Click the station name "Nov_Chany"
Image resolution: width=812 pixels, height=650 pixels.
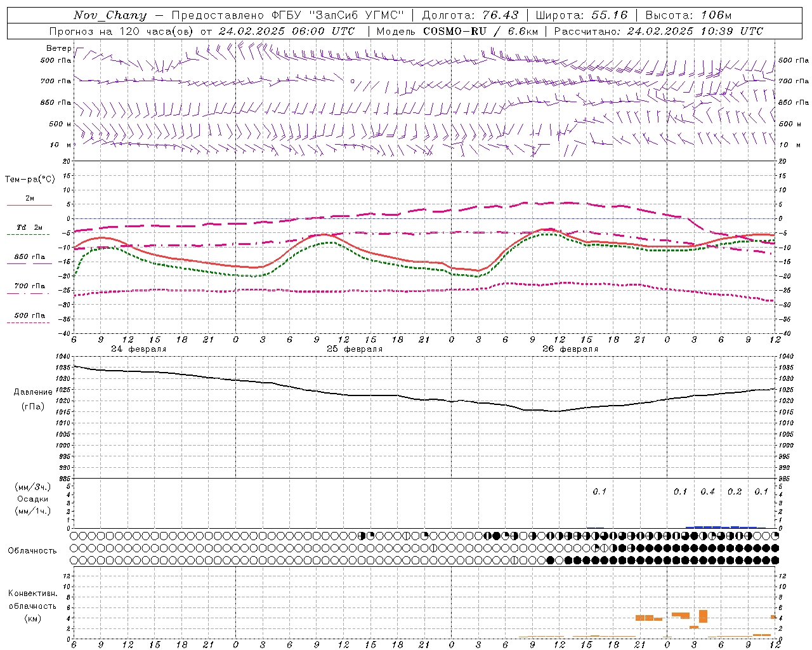[110, 15]
